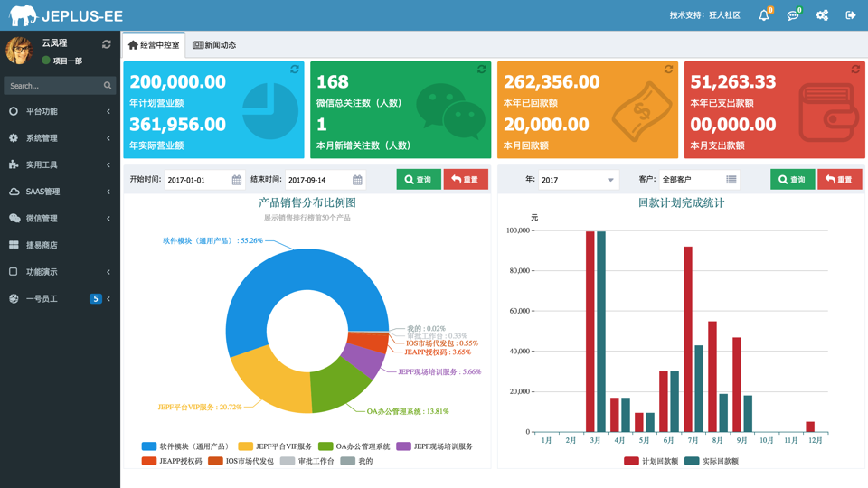Expand the 平台功能 sidebar menu
The width and height of the screenshot is (868, 488).
pyautogui.click(x=60, y=111)
